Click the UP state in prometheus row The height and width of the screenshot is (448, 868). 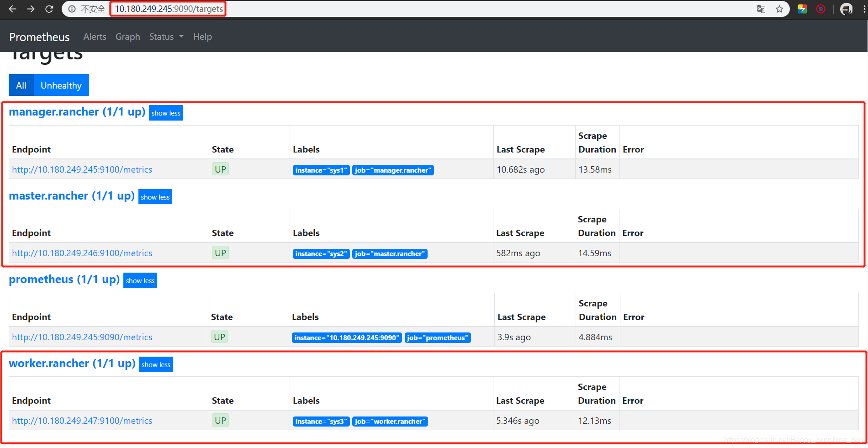(219, 337)
